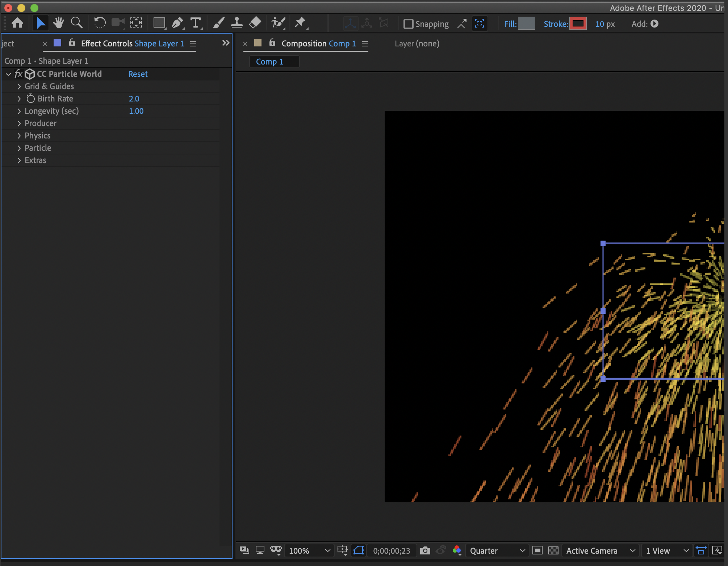This screenshot has height=566, width=728.
Task: Click the Home icon in the toolbar
Action: (x=17, y=23)
